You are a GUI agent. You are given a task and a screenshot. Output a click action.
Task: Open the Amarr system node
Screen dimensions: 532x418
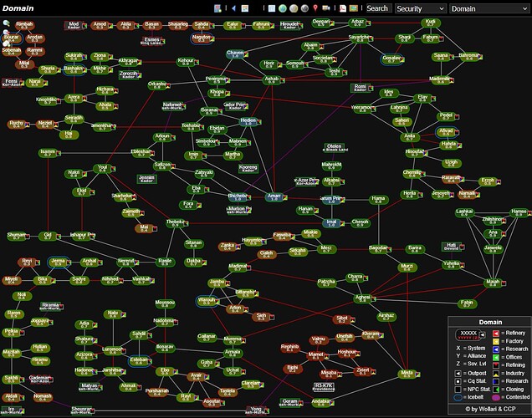pos(274,197)
